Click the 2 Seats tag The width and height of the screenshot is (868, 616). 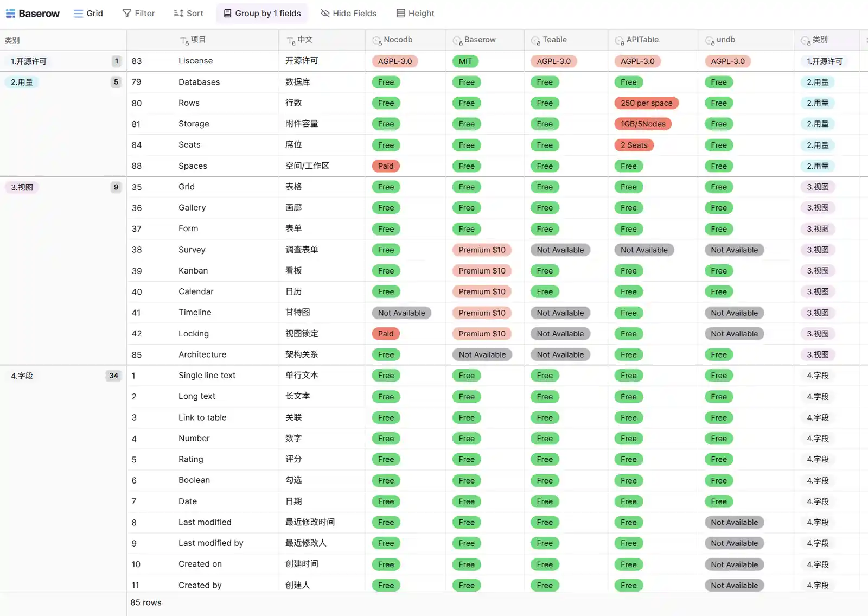tap(634, 145)
